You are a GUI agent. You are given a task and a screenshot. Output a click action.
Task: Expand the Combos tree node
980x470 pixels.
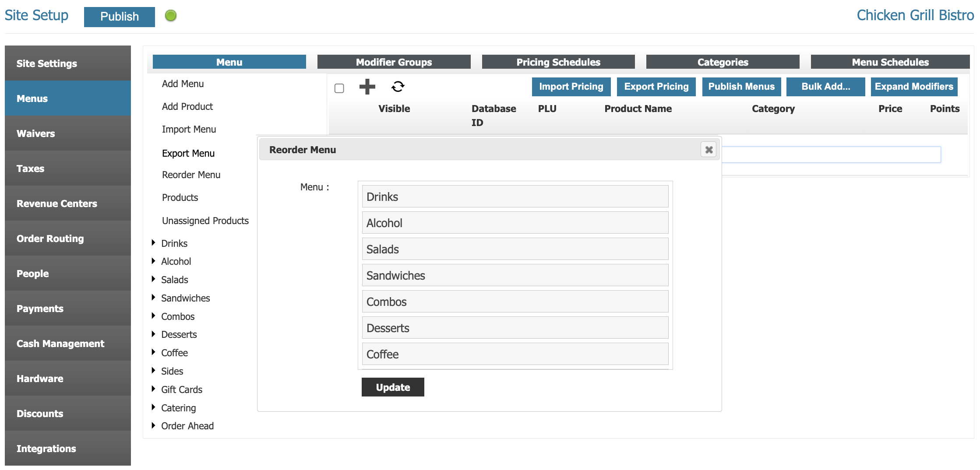pos(153,316)
